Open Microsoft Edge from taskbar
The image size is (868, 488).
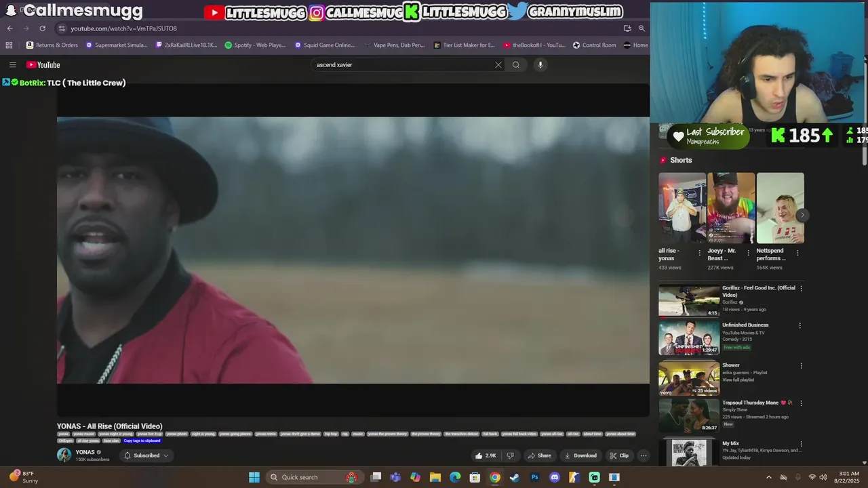click(455, 477)
